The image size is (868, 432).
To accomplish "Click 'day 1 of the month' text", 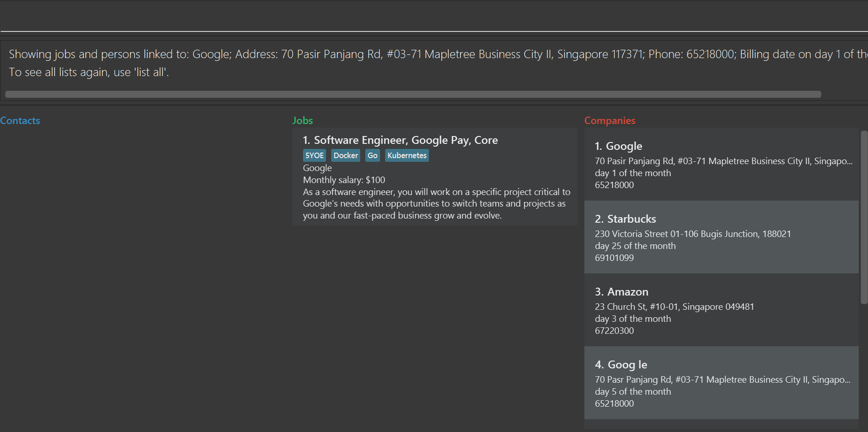I will point(633,173).
